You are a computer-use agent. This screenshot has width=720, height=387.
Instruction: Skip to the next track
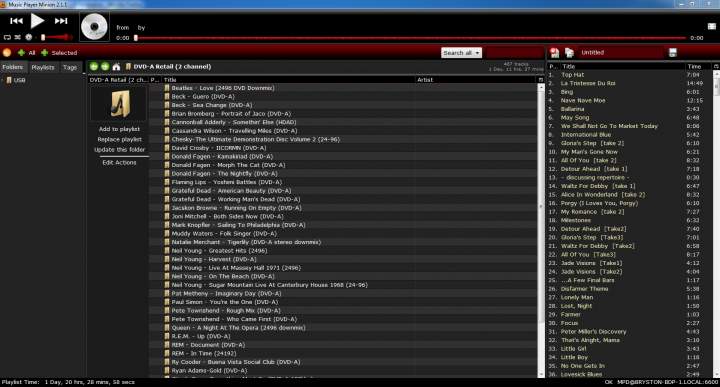pos(61,21)
